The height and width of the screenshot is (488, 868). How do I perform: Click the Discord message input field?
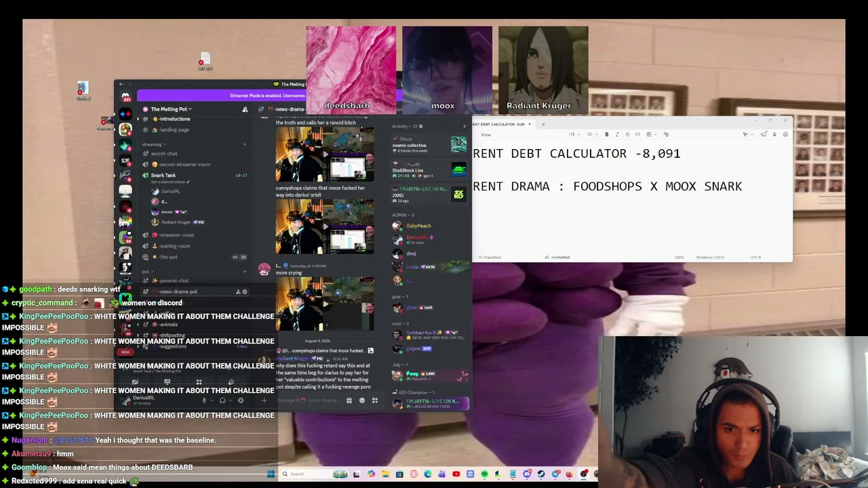pos(307,401)
